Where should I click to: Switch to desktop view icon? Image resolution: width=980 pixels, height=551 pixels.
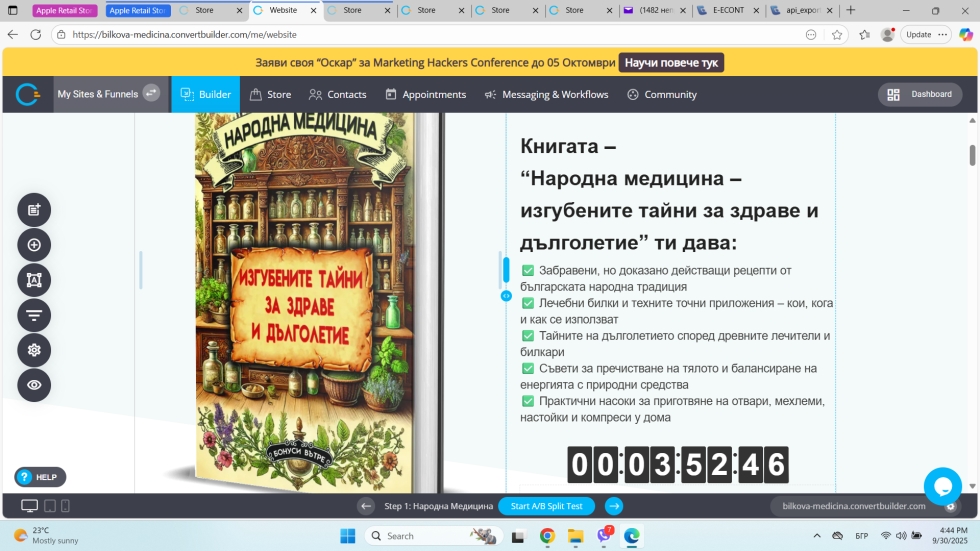[x=29, y=506]
